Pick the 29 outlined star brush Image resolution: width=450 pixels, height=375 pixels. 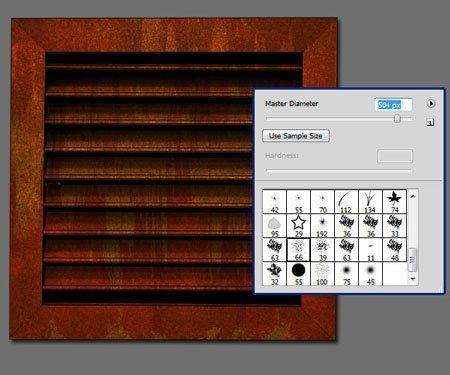pos(298,226)
